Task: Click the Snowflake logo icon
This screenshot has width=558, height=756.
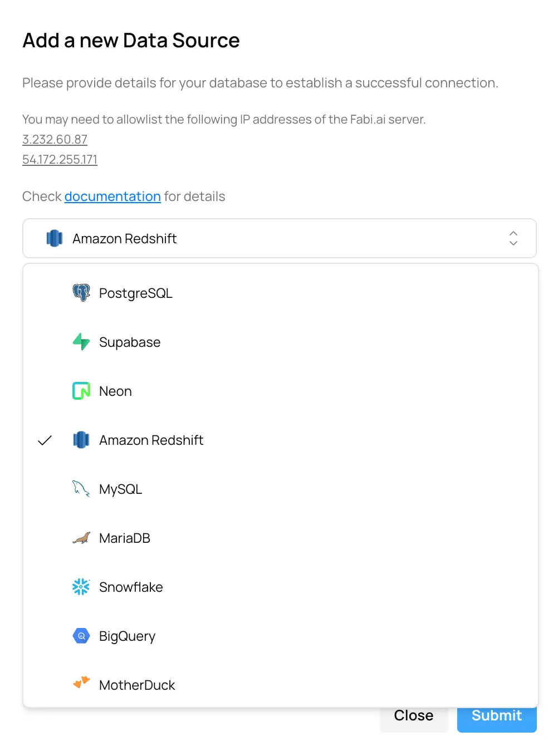Action: click(x=81, y=587)
